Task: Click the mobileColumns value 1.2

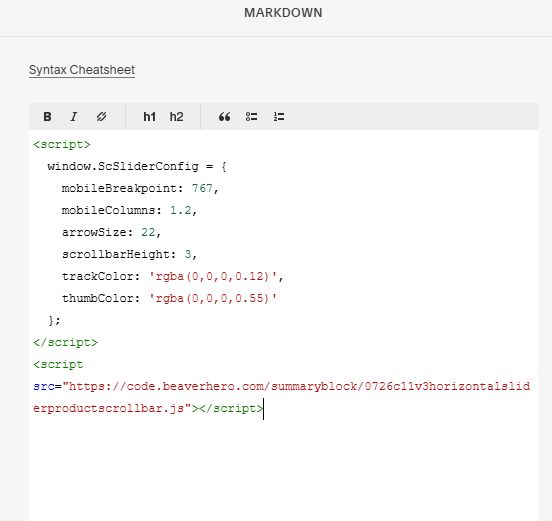Action: 181,211
